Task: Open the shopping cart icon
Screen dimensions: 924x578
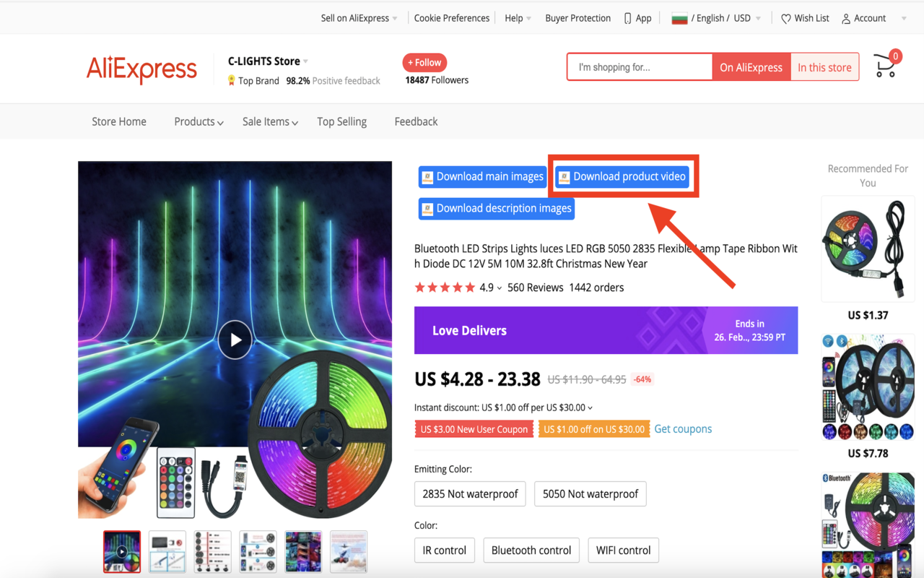Action: pos(886,66)
